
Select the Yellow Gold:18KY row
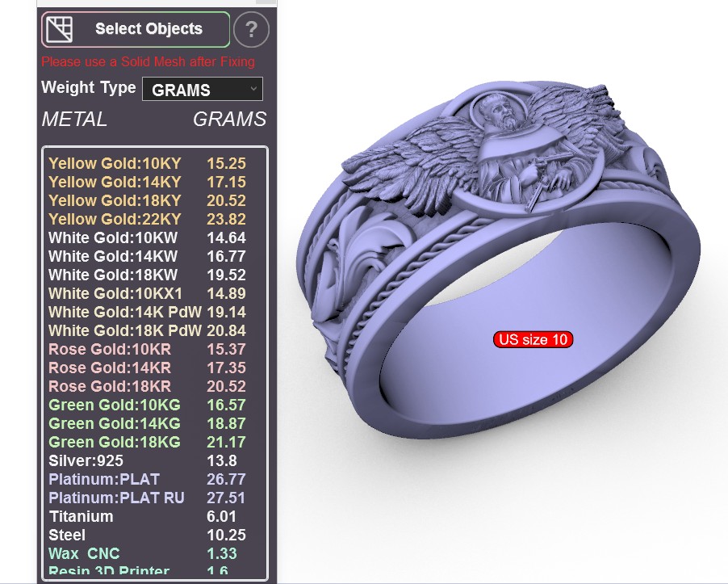[x=147, y=200]
